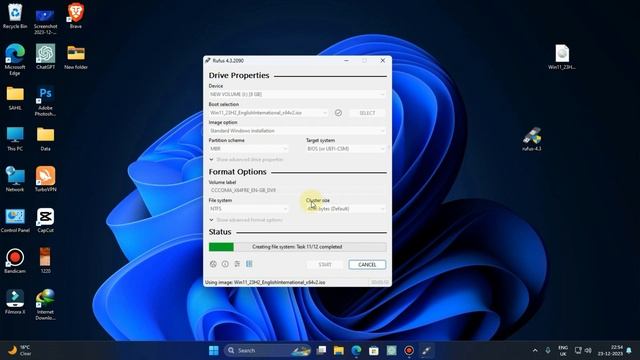Image resolution: width=640 pixels, height=360 pixels.
Task: Click the Rufus about info icon
Action: point(225,264)
